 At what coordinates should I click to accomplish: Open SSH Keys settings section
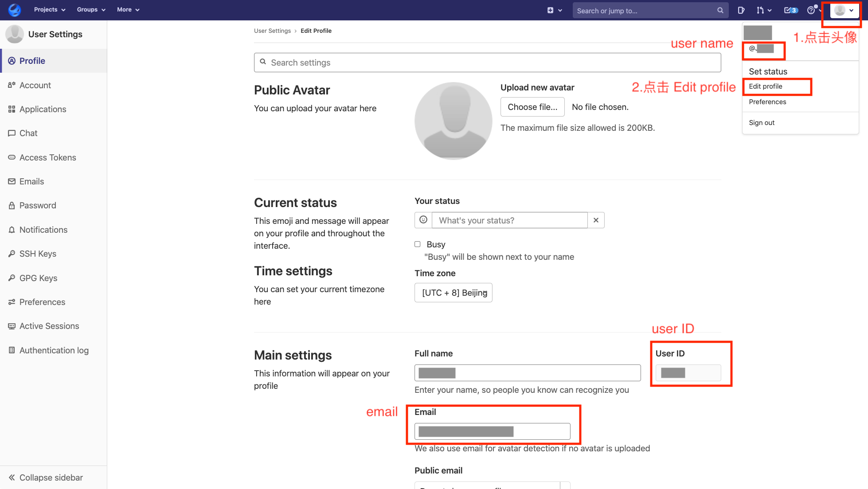(38, 254)
